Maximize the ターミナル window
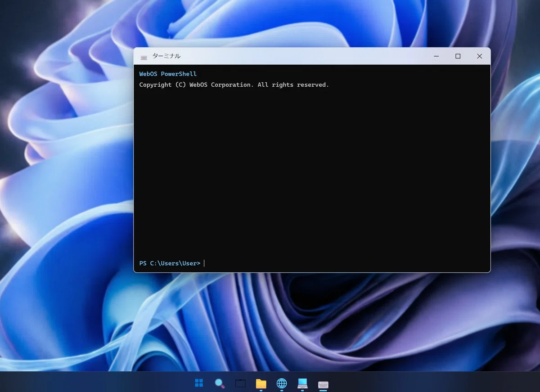The image size is (540, 392). coord(458,56)
